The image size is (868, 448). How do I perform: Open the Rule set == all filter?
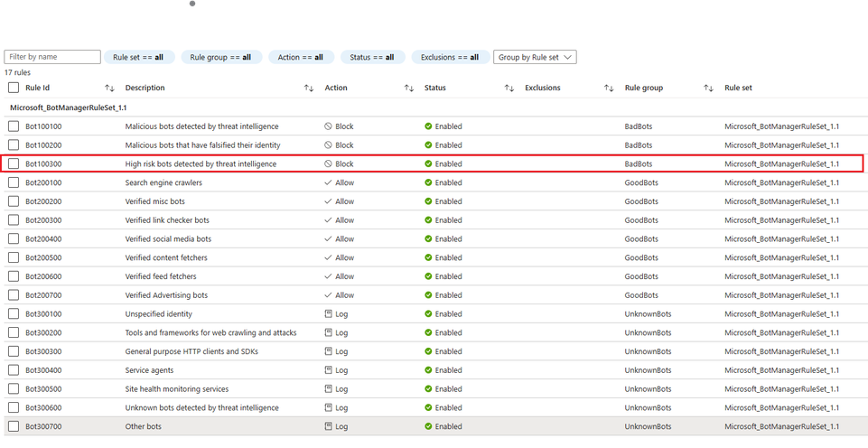pos(139,57)
